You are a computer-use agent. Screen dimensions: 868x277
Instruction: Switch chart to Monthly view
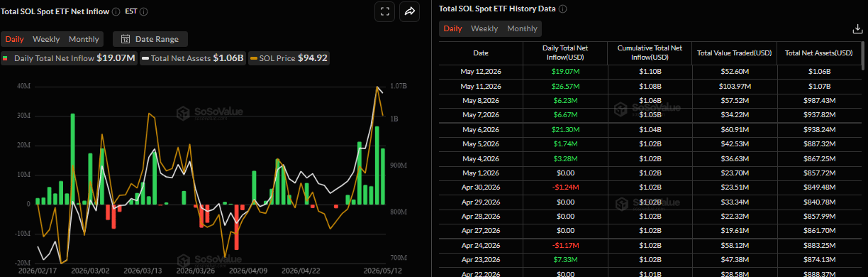pyautogui.click(x=84, y=39)
